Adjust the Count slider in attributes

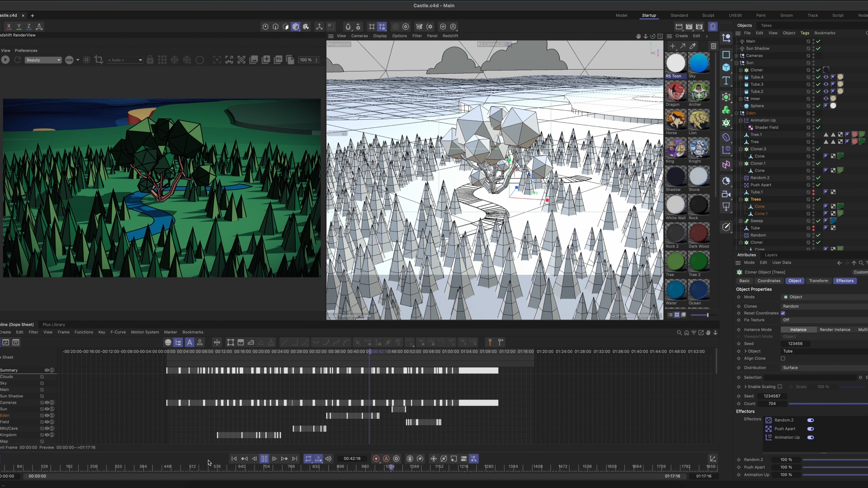pos(827,404)
